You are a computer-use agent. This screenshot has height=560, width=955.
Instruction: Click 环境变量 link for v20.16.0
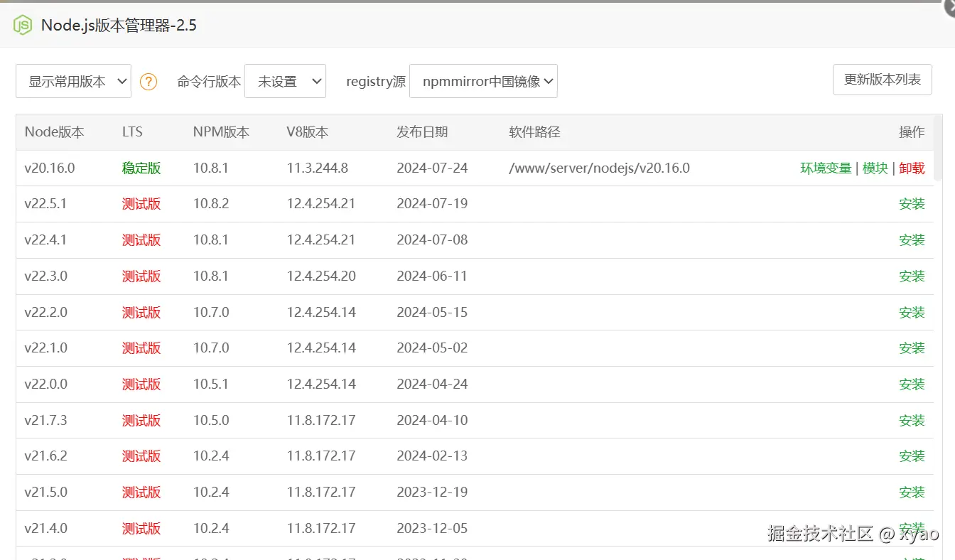826,168
